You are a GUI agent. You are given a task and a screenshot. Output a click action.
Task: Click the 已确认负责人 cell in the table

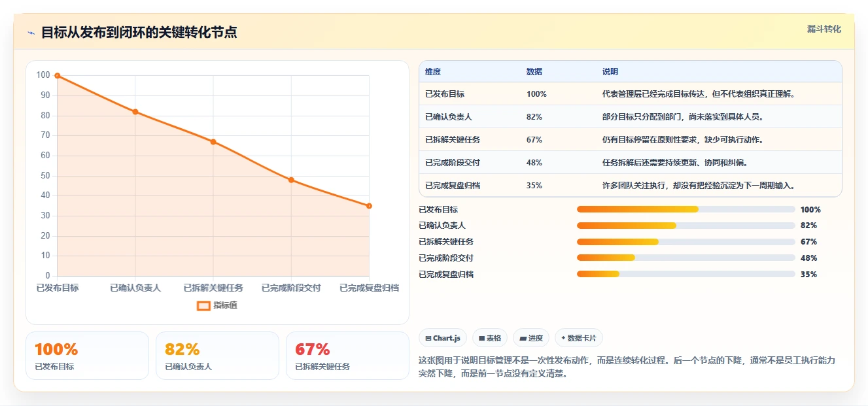coord(449,117)
